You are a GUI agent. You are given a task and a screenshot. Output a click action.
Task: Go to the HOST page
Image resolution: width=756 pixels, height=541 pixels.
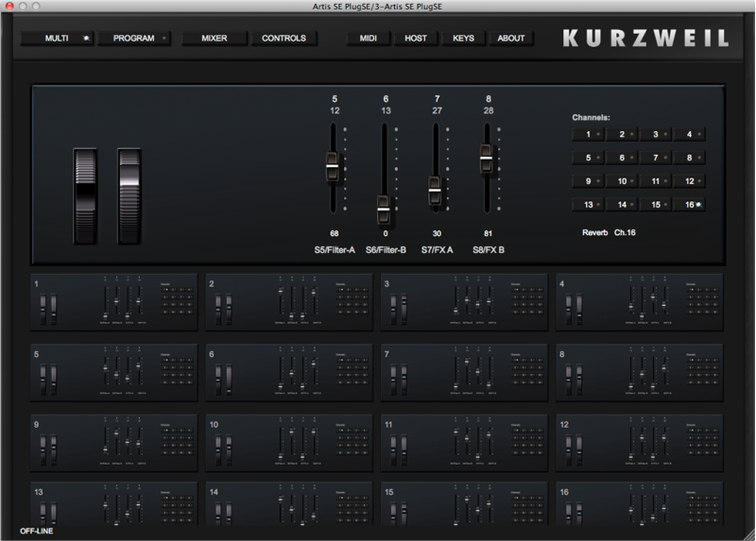coord(415,39)
